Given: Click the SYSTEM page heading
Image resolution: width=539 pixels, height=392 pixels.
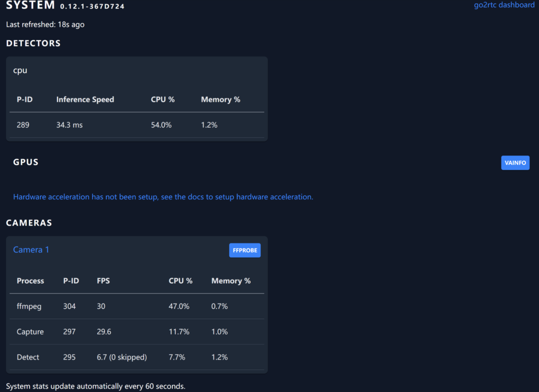Looking at the screenshot, I should click(x=30, y=5).
